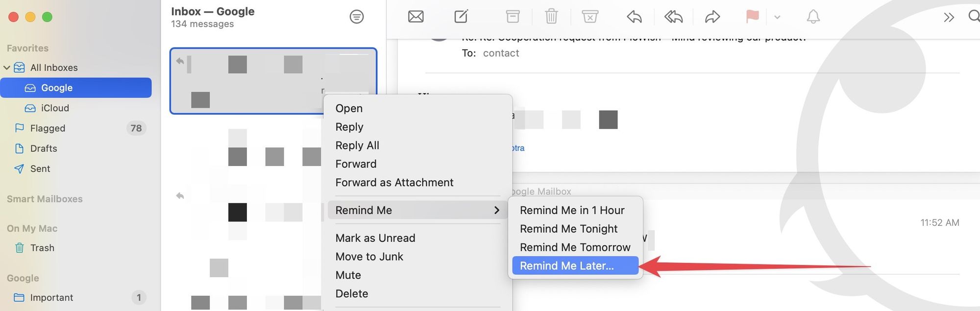Select the Trash icon in toolbar

[x=551, y=16]
